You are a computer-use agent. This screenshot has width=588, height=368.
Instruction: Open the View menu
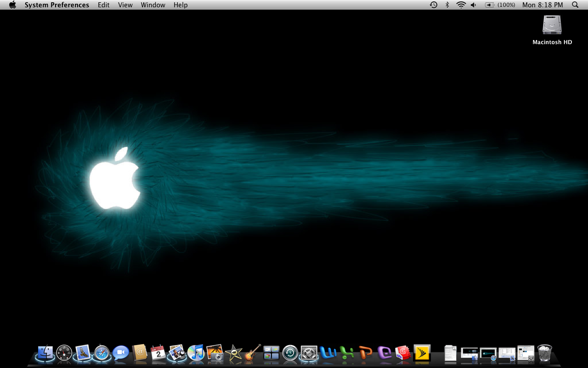tap(125, 5)
